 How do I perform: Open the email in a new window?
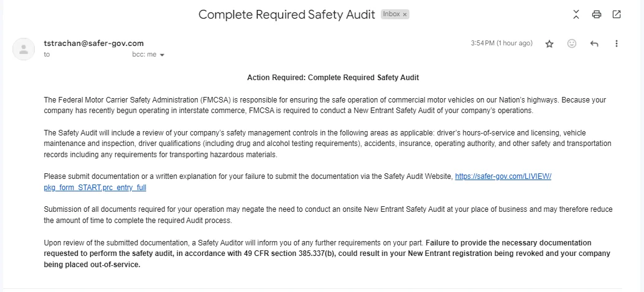(617, 14)
